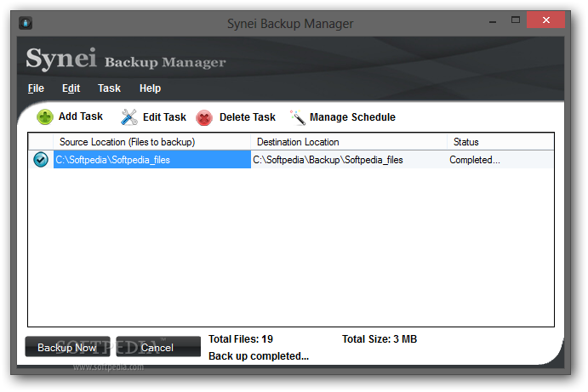Click the green Add Task plus icon
Screen dimensions: 588x392
[44, 117]
